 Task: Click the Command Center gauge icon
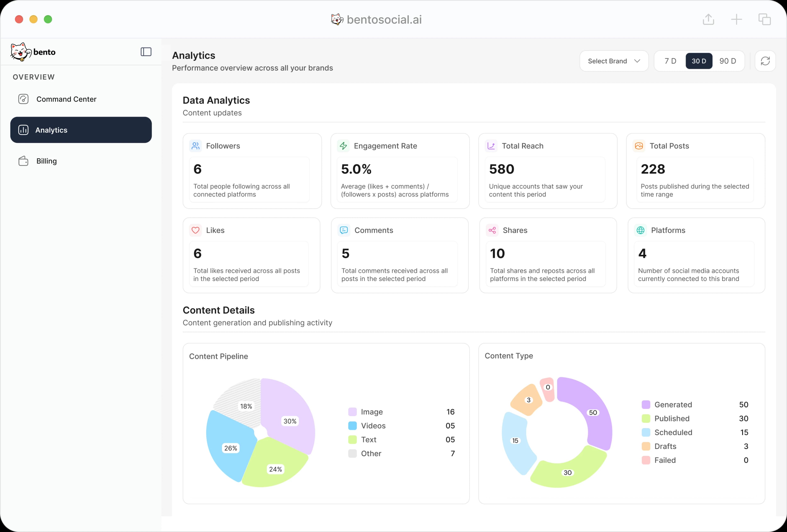(x=23, y=99)
